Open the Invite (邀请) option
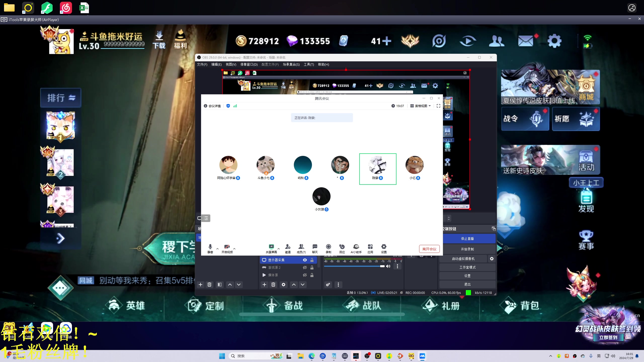Viewport: 644px width, 362px height. pos(288,248)
